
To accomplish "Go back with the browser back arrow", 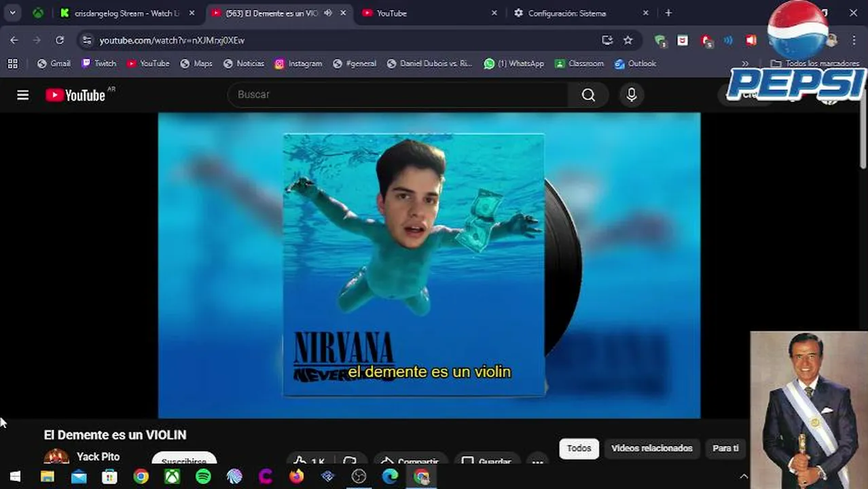I will pos(14,40).
